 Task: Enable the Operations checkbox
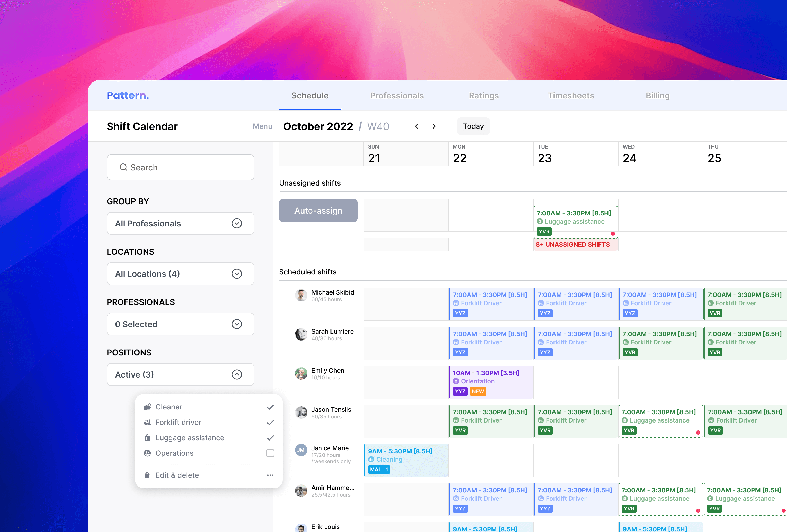pyautogui.click(x=270, y=453)
